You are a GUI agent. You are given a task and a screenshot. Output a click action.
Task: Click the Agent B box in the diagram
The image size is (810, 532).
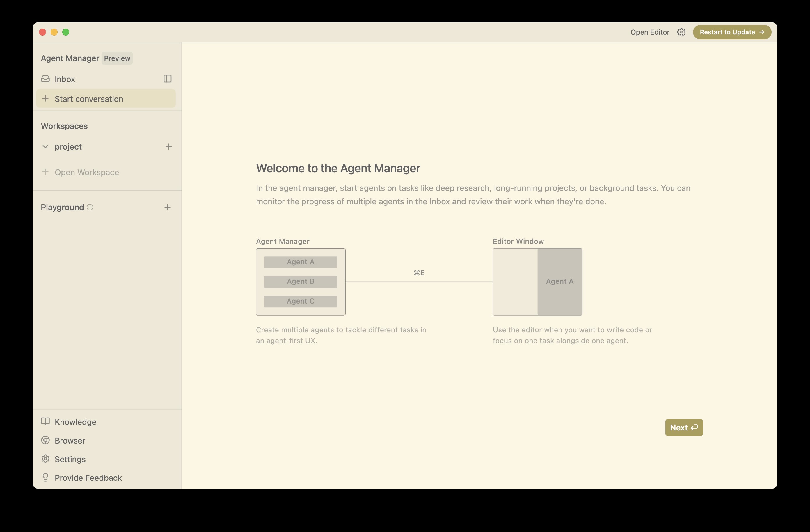[x=301, y=281]
